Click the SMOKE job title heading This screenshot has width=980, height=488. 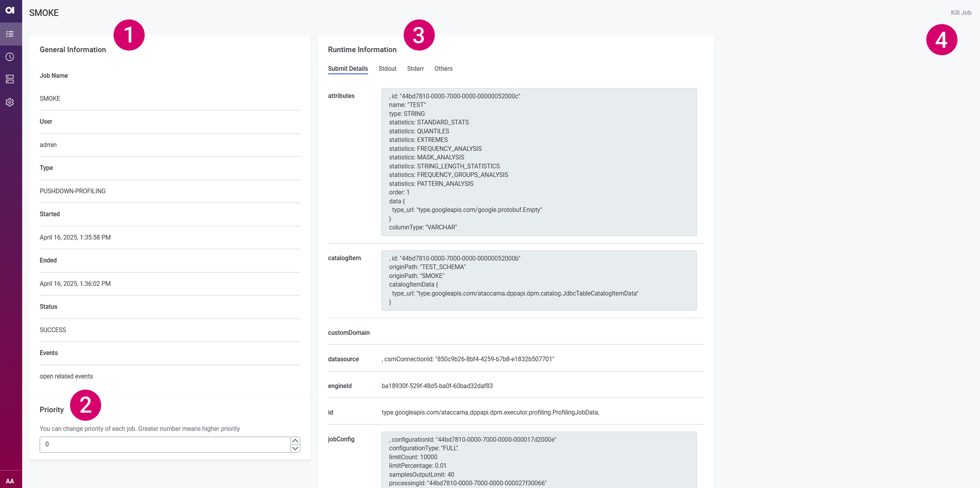[44, 13]
